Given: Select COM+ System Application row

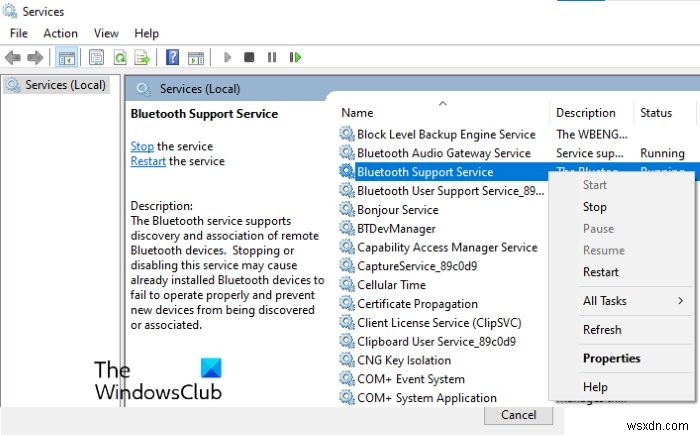Looking at the screenshot, I should pos(427,398).
